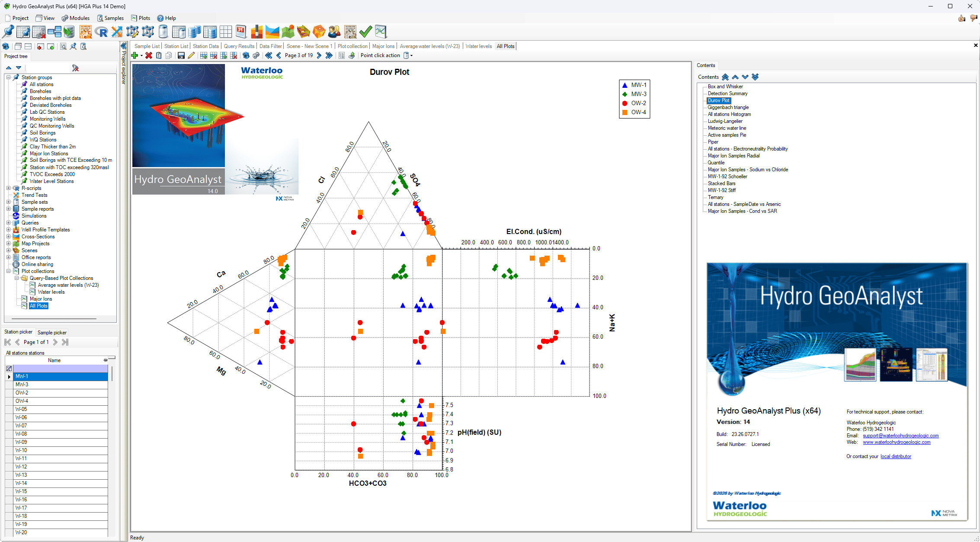Click the Name column header in station picker
This screenshot has height=542, width=980.
point(54,360)
